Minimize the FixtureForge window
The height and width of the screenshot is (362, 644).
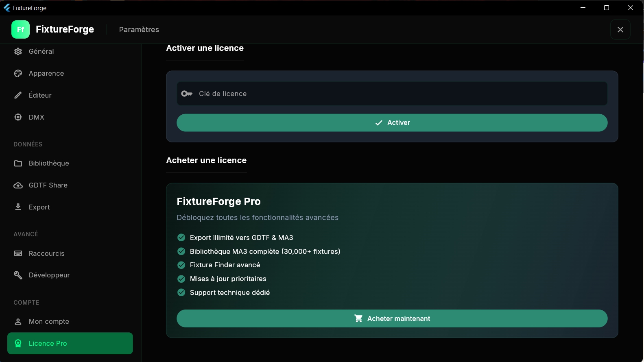583,8
